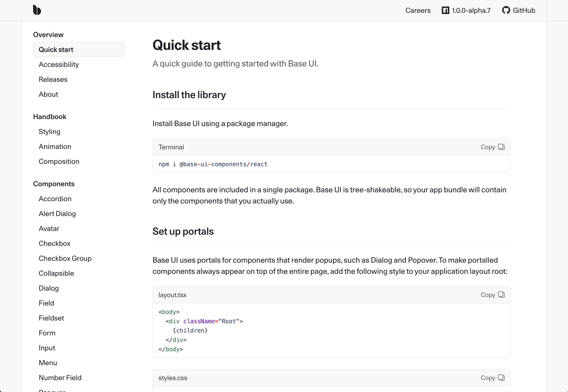Open the Avatar component docs
Screen dimensions: 568x392
(49, 228)
